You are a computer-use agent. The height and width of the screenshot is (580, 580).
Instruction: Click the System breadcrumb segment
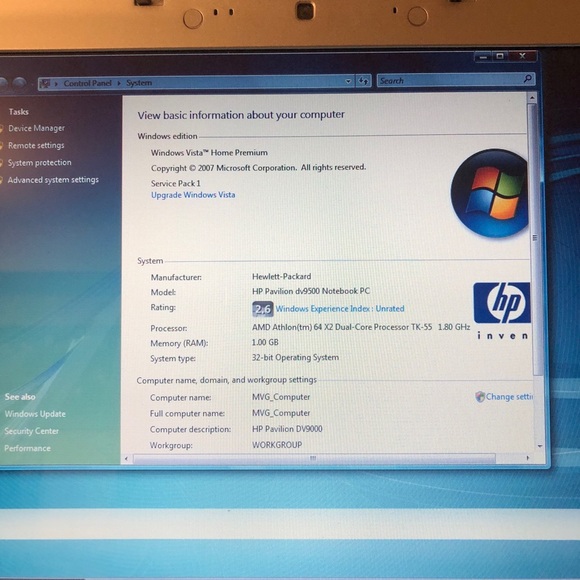[x=139, y=83]
